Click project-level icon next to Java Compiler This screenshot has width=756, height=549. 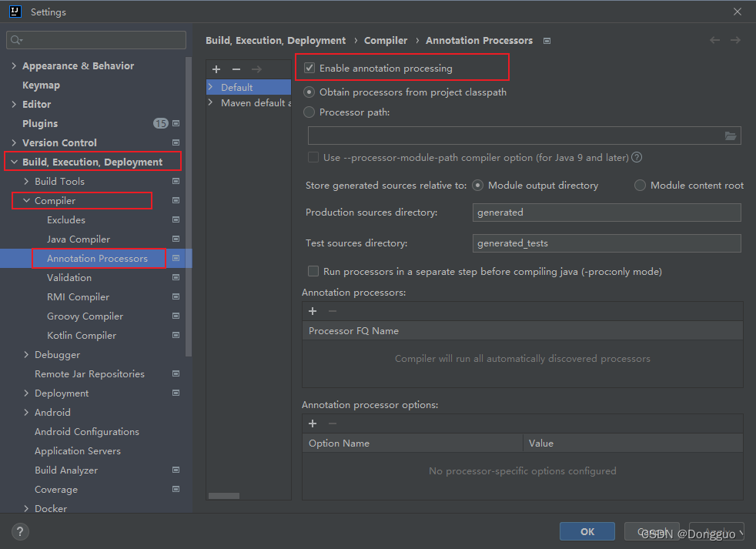[176, 239]
